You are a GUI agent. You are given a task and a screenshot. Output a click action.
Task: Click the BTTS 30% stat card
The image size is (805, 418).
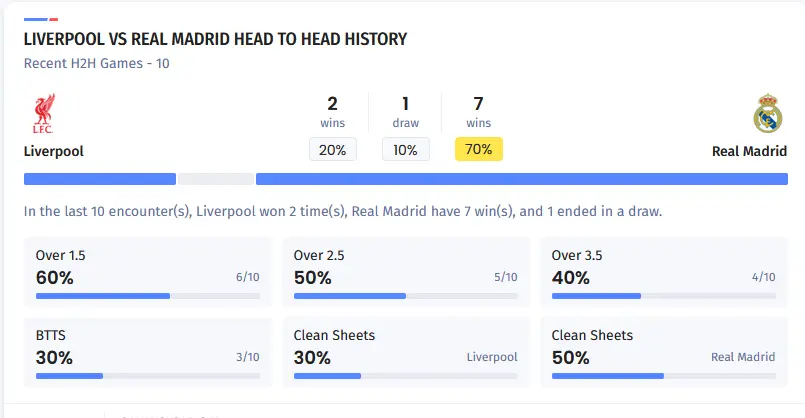(x=148, y=351)
